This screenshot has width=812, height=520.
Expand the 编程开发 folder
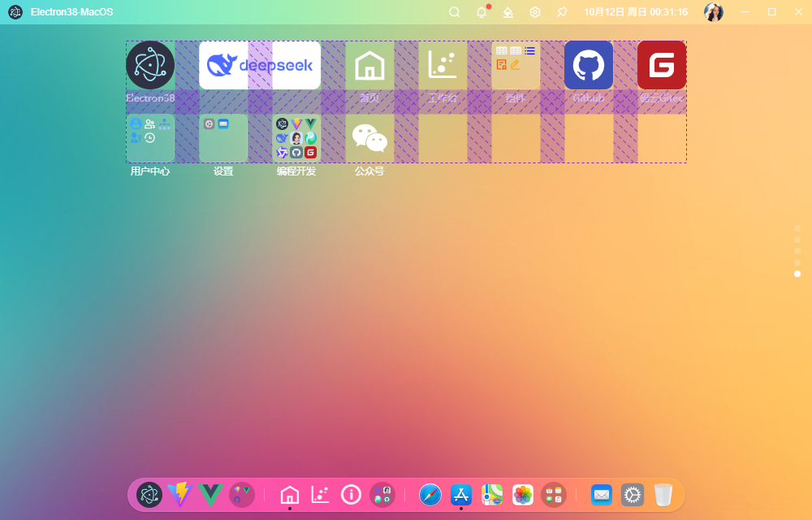click(296, 138)
